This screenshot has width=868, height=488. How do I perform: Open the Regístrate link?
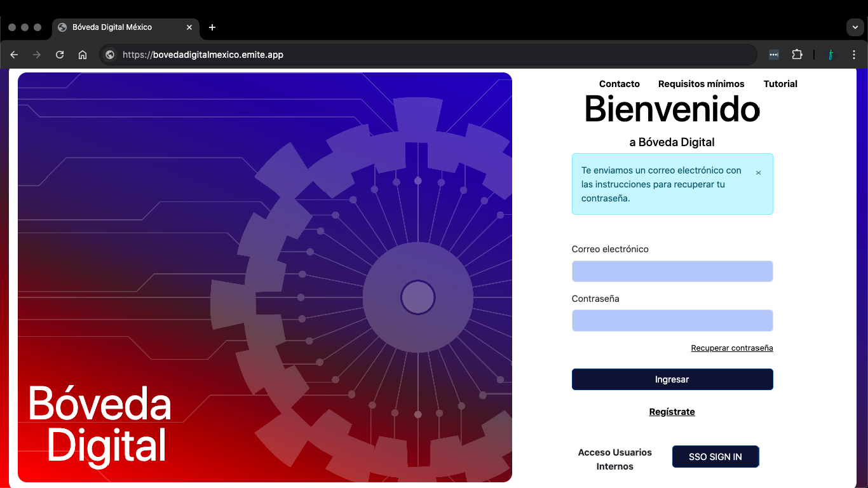[x=672, y=412]
